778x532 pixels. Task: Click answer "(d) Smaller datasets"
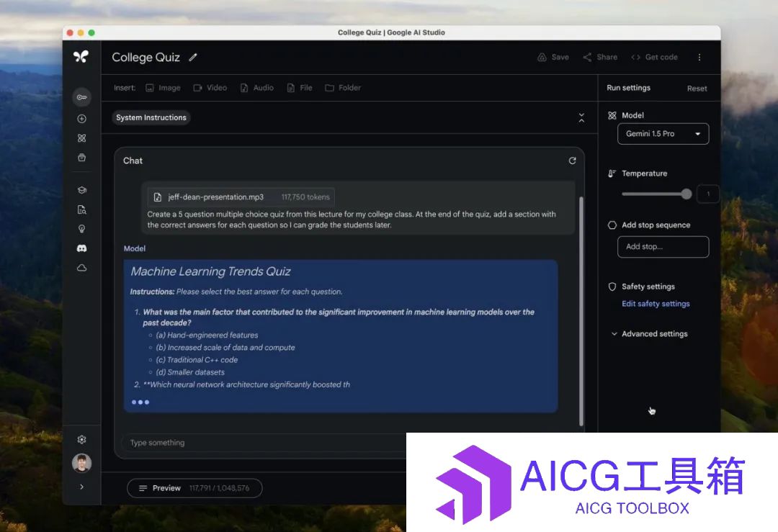tap(190, 372)
